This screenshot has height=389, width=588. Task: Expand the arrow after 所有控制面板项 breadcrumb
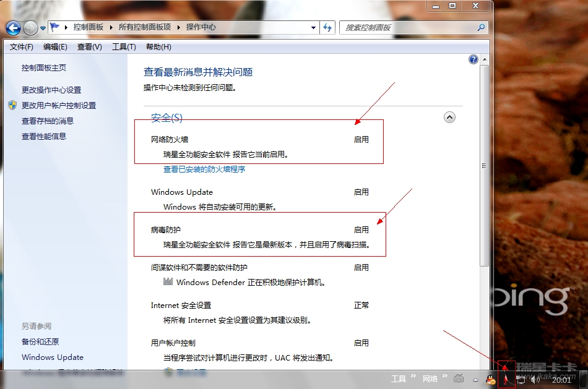coord(178,27)
